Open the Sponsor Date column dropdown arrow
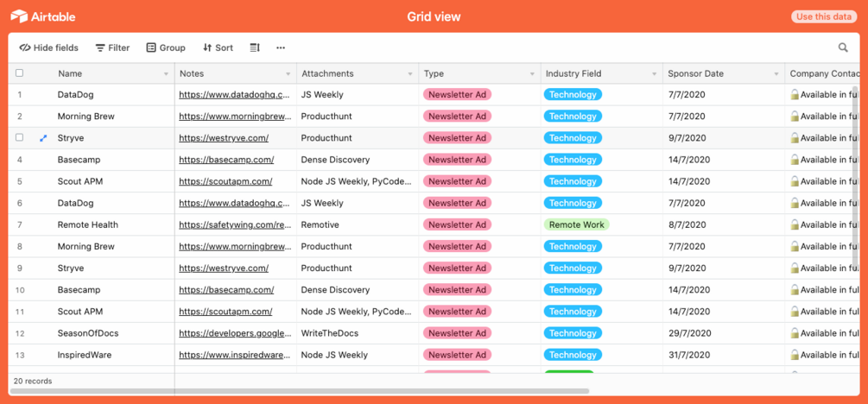Viewport: 868px width, 404px height. [776, 74]
